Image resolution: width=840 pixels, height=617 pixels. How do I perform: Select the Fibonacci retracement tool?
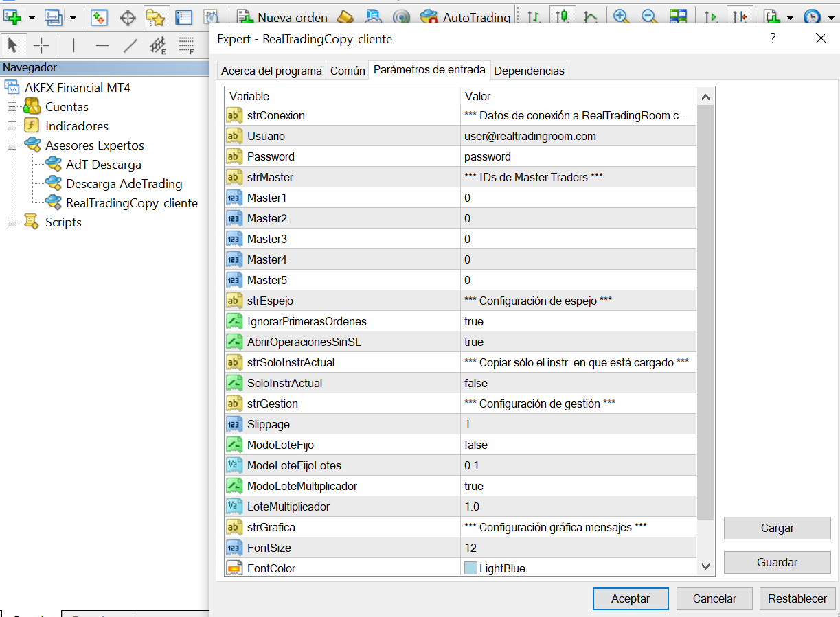click(x=186, y=46)
